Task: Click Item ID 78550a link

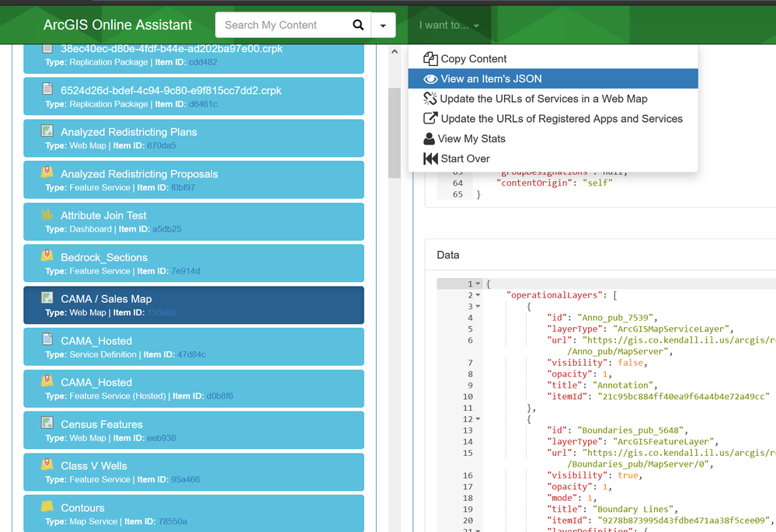Action: click(x=172, y=521)
